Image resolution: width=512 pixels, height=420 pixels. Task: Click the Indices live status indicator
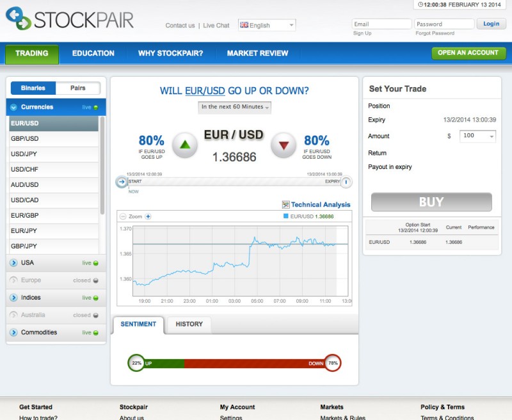pos(95,298)
